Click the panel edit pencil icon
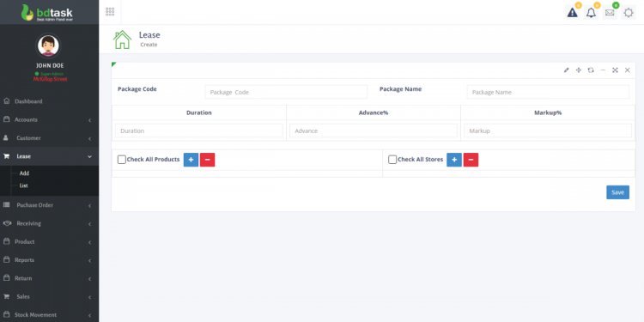This screenshot has width=644, height=322. tap(567, 70)
